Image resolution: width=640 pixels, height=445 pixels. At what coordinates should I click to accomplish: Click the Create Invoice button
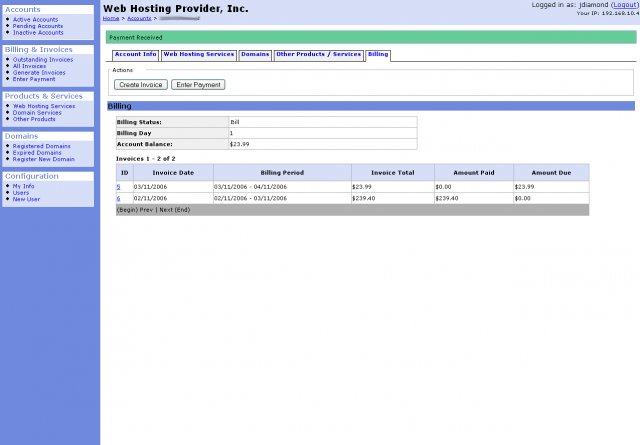[x=140, y=85]
